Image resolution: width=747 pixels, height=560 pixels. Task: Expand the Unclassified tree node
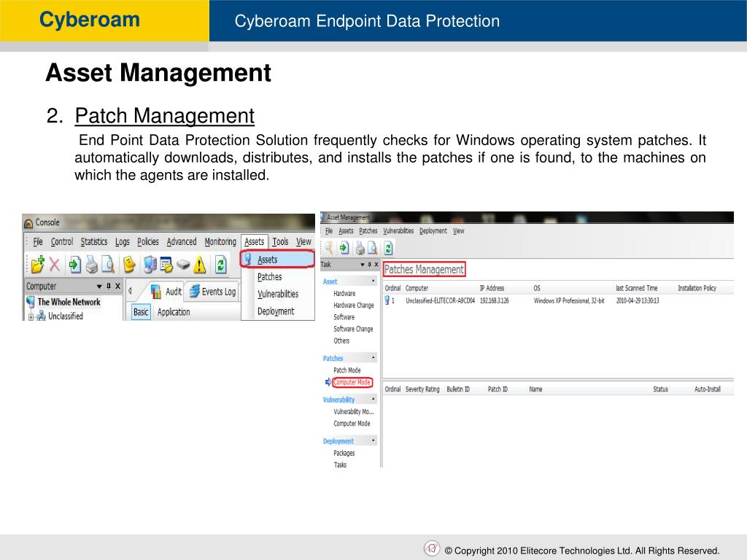pos(31,316)
